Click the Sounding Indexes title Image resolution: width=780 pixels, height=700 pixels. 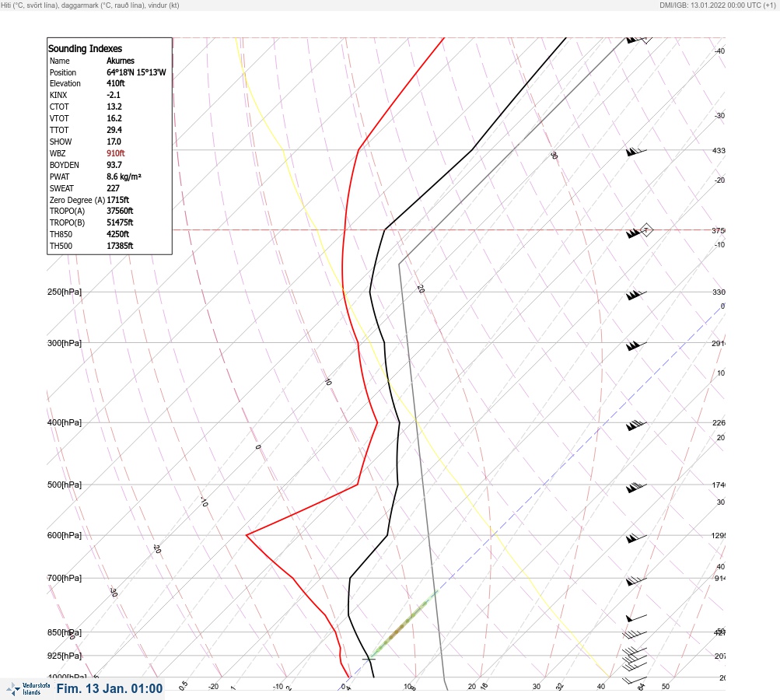[x=85, y=48]
